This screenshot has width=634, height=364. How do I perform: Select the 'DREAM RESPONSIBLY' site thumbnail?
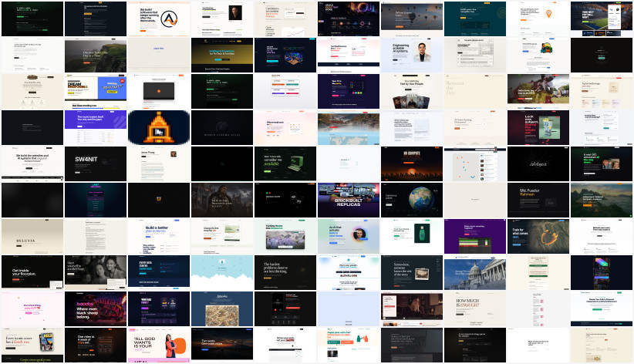[96, 92]
